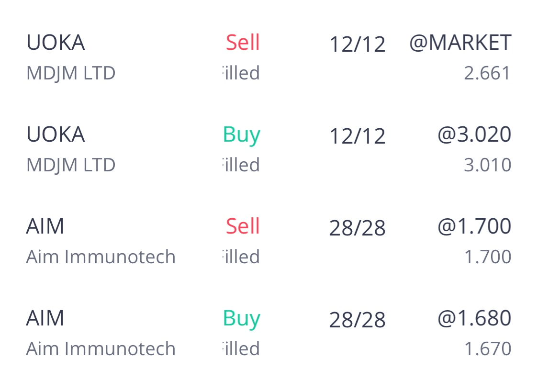Click the green Buy label on UOKA order
Viewport: 560px width, 392px height.
pos(241,134)
